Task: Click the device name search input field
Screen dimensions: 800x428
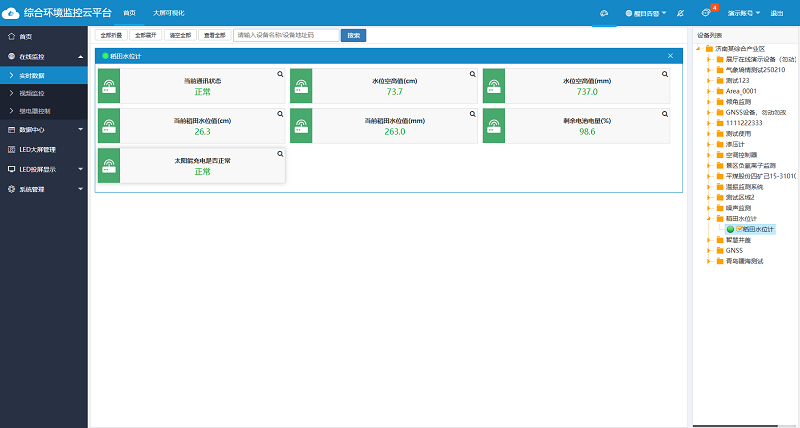Action: coord(286,35)
